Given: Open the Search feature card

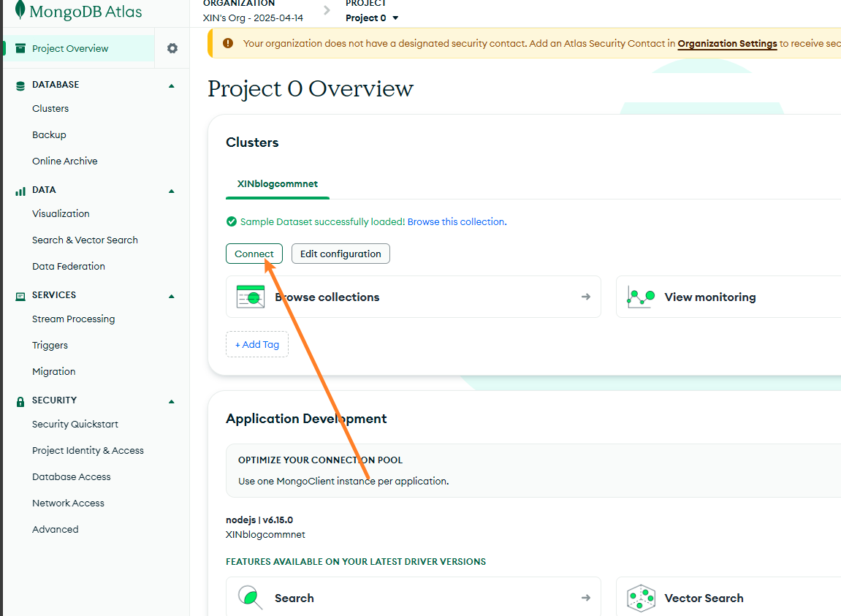Looking at the screenshot, I should click(414, 597).
